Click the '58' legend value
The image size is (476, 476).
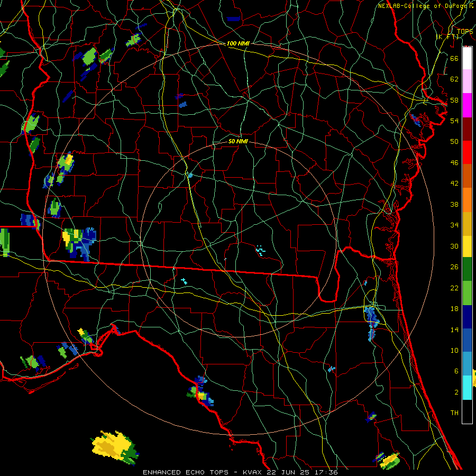pos(454,100)
